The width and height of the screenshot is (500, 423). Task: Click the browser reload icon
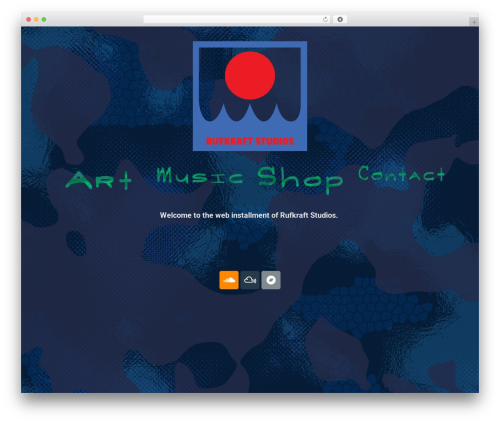point(325,19)
